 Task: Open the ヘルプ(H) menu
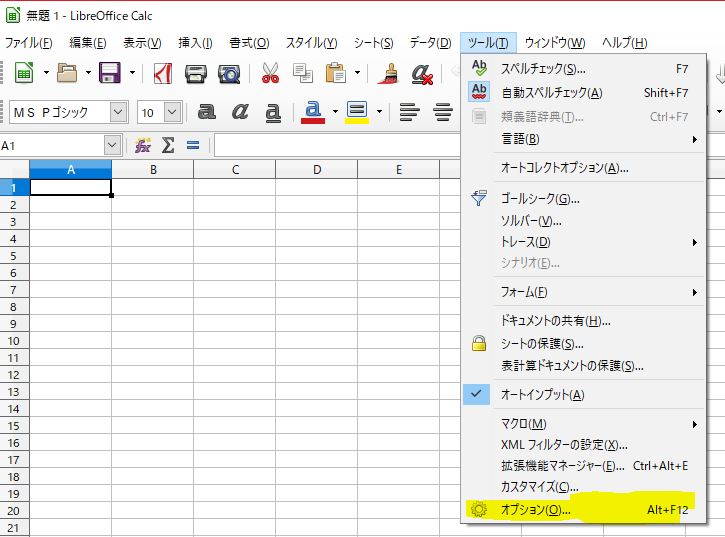[x=625, y=43]
